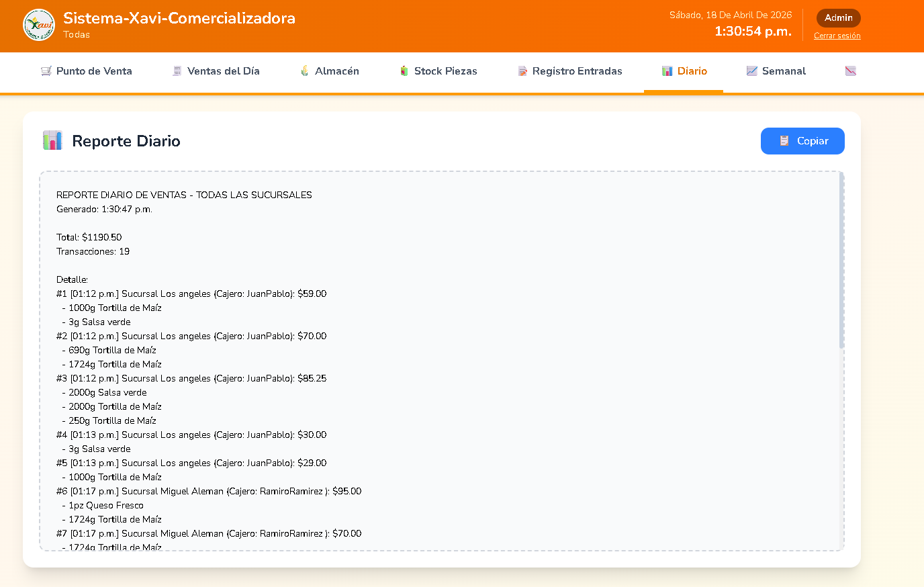The width and height of the screenshot is (924, 587).
Task: Select the active Diario tab
Action: pyautogui.click(x=684, y=71)
